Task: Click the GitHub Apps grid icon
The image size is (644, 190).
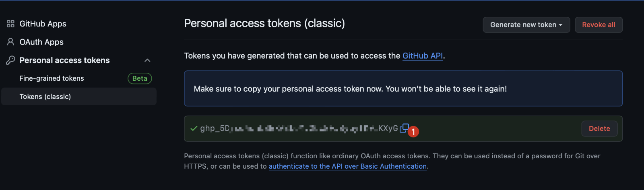Action: pyautogui.click(x=10, y=24)
